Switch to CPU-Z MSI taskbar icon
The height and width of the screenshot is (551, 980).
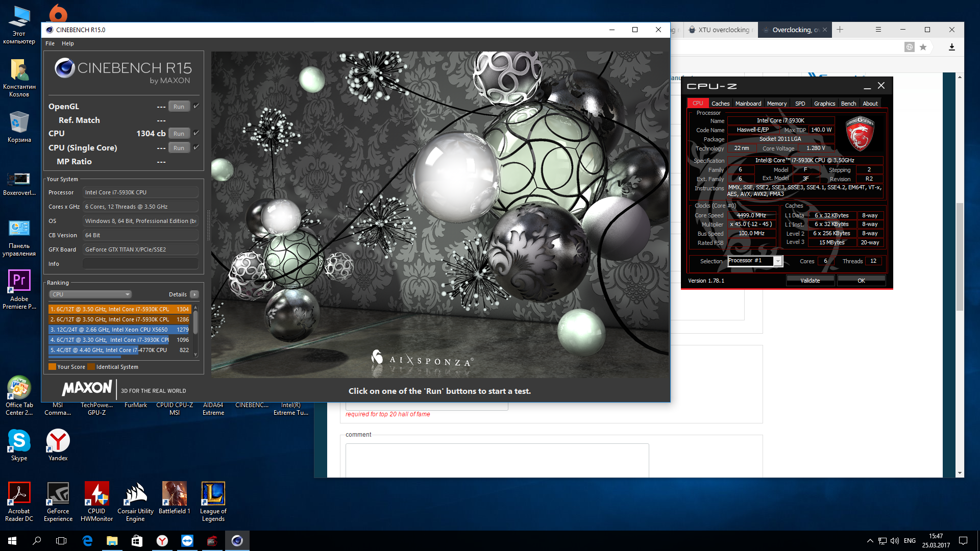(x=212, y=541)
